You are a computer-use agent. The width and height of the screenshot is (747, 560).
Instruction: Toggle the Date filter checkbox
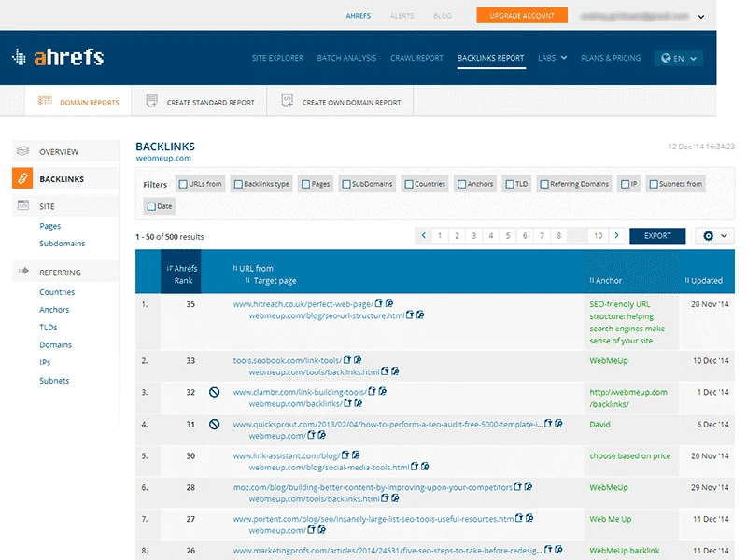(x=152, y=206)
